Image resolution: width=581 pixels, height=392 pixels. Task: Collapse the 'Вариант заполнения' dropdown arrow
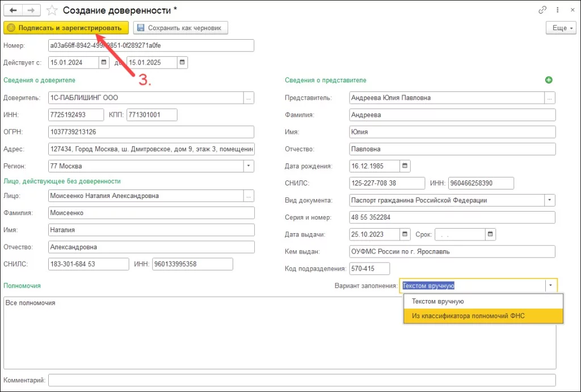(550, 286)
